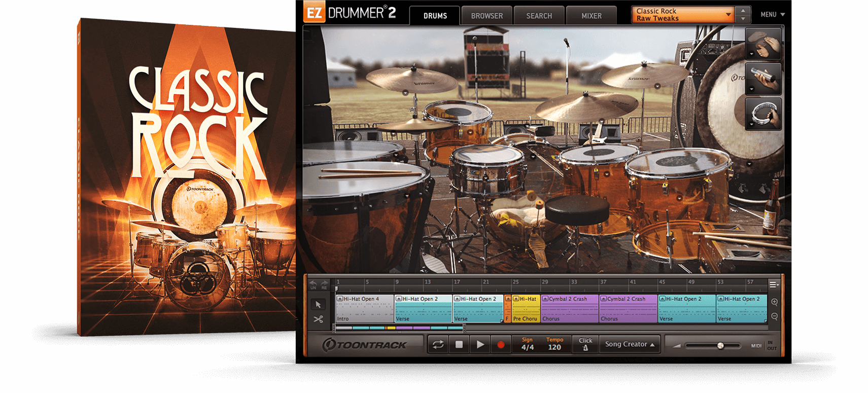
Task: Click the 4/4 time signature field
Action: tap(528, 347)
